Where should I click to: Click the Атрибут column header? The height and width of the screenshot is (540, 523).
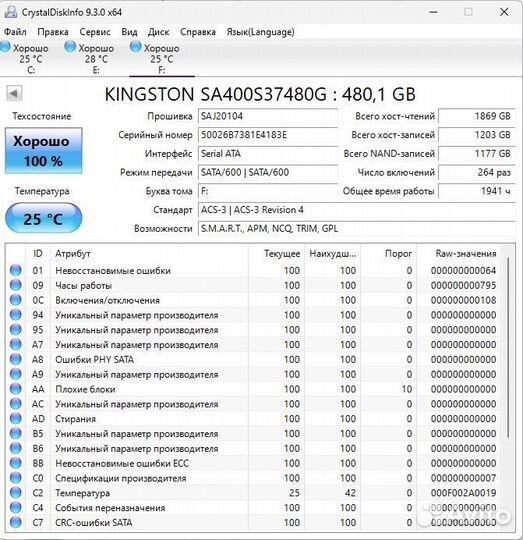[149, 254]
